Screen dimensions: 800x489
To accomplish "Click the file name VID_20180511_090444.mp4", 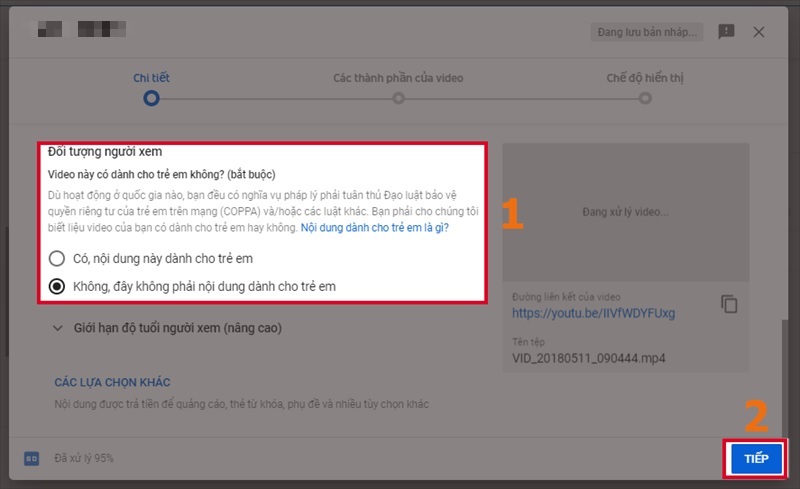I will tap(589, 357).
